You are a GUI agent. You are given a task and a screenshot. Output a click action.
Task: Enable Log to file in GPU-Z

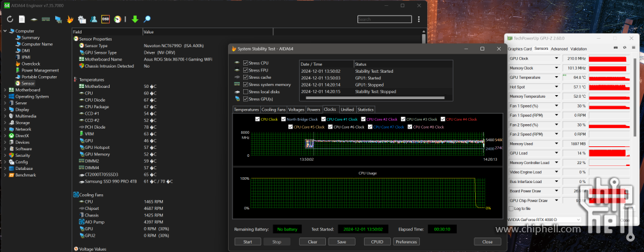[511, 209]
